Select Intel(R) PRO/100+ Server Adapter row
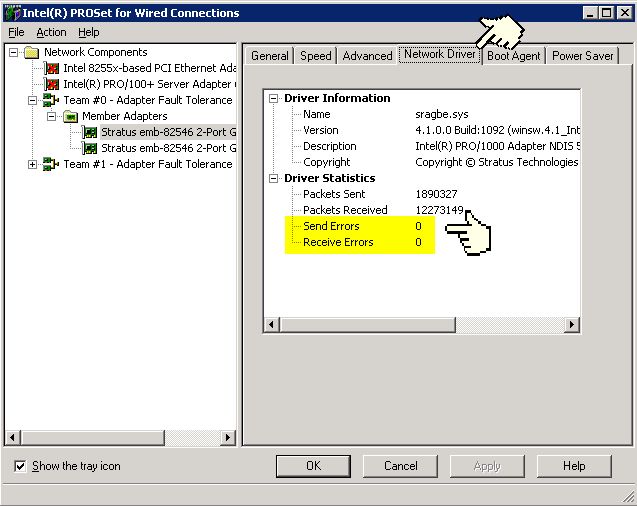The height and width of the screenshot is (506, 637). click(150, 84)
